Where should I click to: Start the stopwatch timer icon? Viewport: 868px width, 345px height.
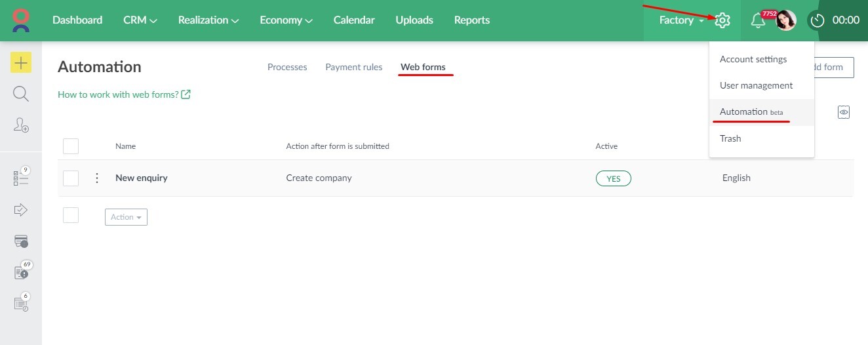coord(817,20)
